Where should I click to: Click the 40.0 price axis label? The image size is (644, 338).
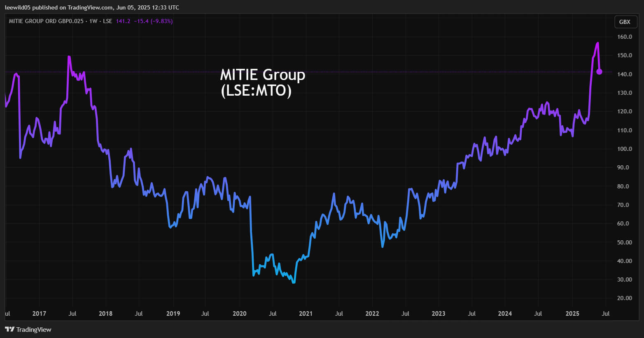click(x=625, y=261)
